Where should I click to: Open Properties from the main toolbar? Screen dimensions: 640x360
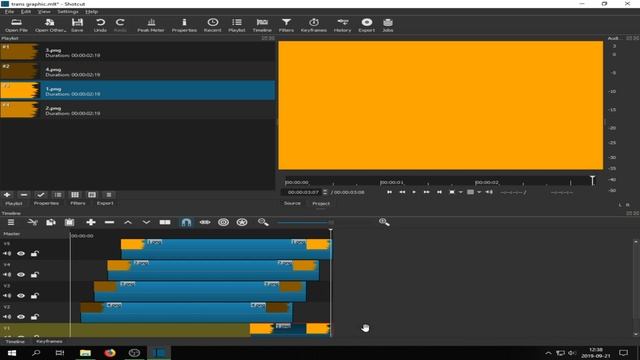(184, 25)
